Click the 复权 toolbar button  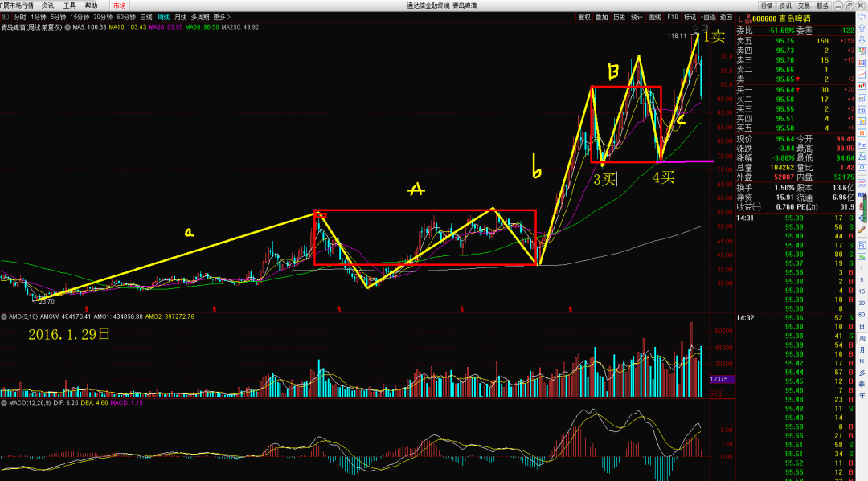click(x=584, y=18)
